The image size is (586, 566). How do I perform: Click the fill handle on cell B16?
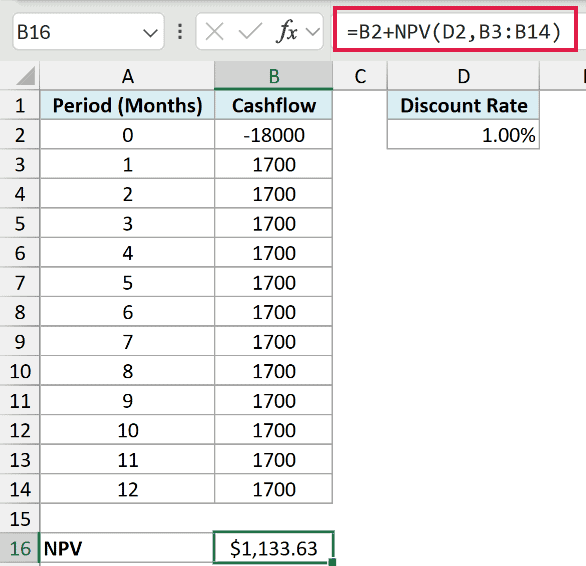point(333,562)
